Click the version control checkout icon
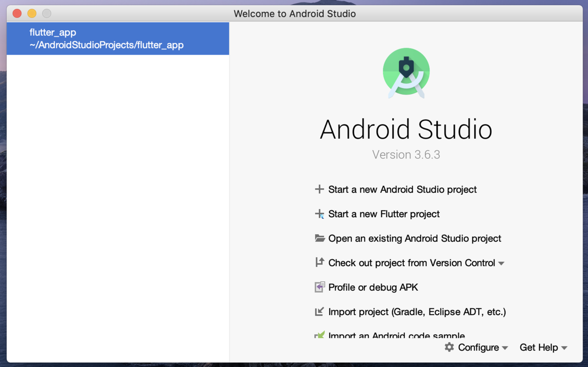 (x=319, y=262)
